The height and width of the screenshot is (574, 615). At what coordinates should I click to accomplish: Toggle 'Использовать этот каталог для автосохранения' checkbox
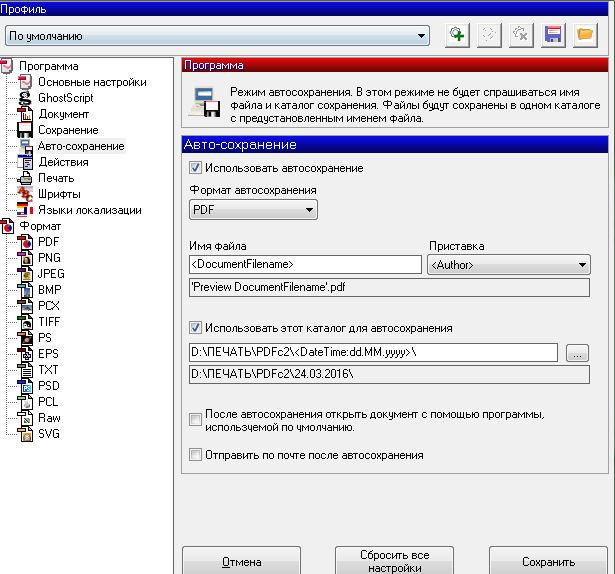(x=196, y=328)
